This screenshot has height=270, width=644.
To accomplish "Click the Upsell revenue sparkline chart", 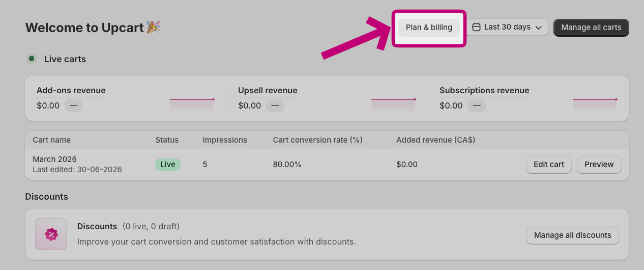I will pos(394,104).
